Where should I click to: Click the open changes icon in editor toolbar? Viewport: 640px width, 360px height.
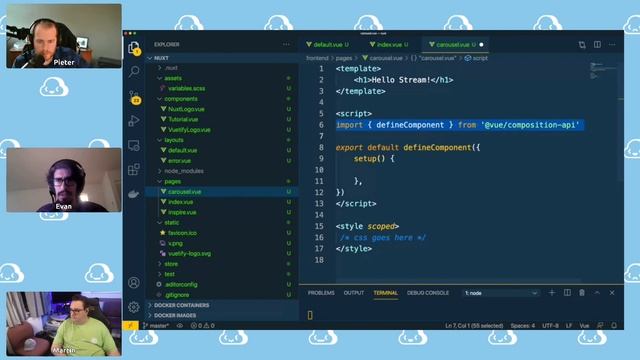click(582, 44)
